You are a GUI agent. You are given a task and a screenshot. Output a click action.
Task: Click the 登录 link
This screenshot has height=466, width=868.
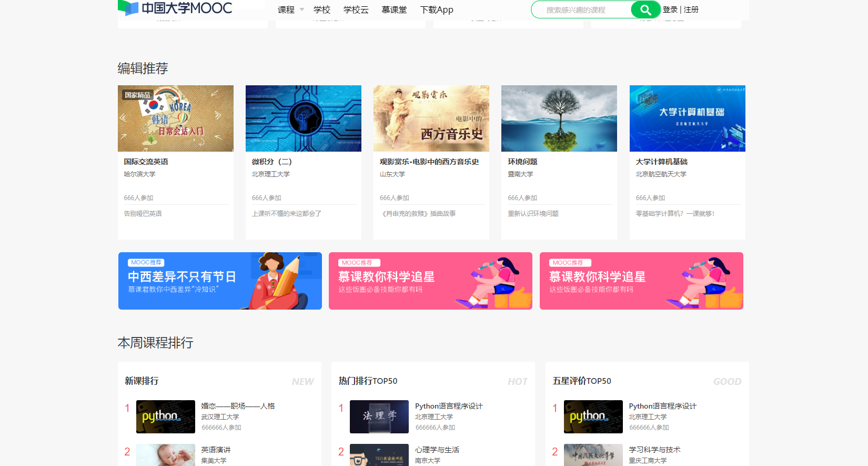point(670,9)
